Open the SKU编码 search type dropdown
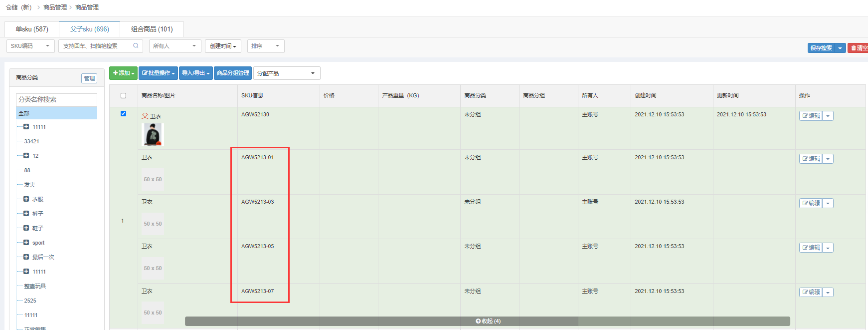The width and height of the screenshot is (868, 330). [x=30, y=46]
